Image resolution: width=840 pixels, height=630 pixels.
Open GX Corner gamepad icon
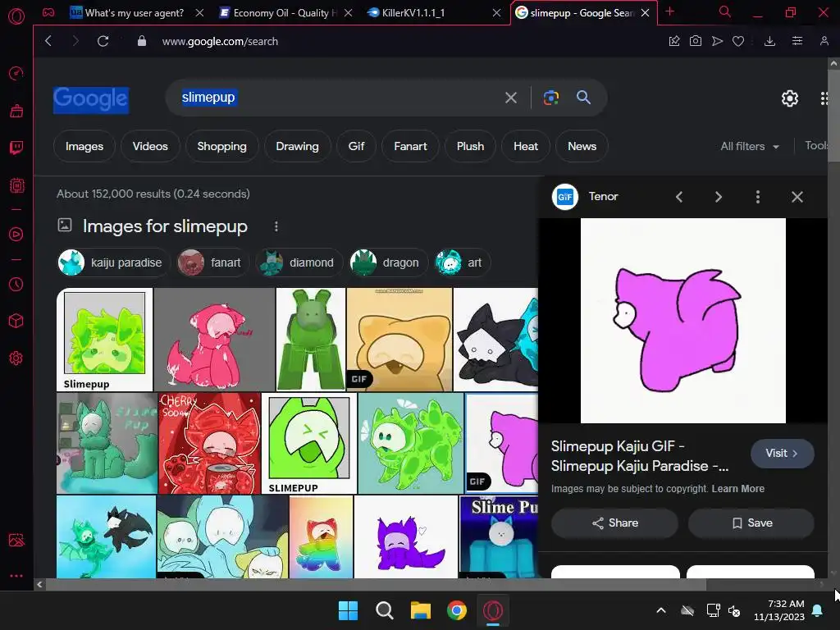pyautogui.click(x=48, y=12)
